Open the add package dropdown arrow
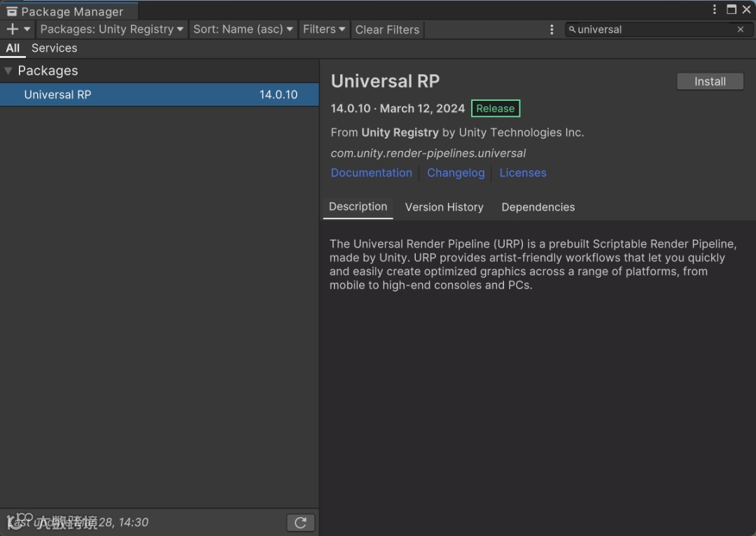This screenshot has width=756, height=536. (27, 29)
